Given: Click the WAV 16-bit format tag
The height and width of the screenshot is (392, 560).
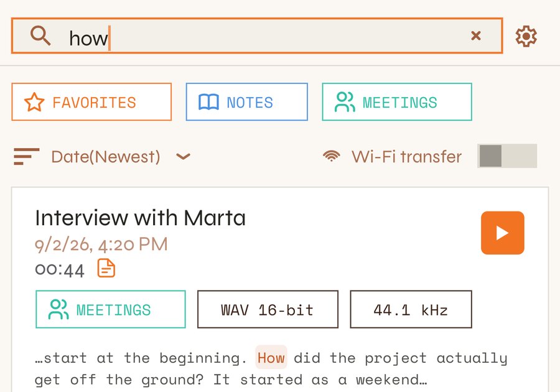Looking at the screenshot, I should [x=268, y=309].
